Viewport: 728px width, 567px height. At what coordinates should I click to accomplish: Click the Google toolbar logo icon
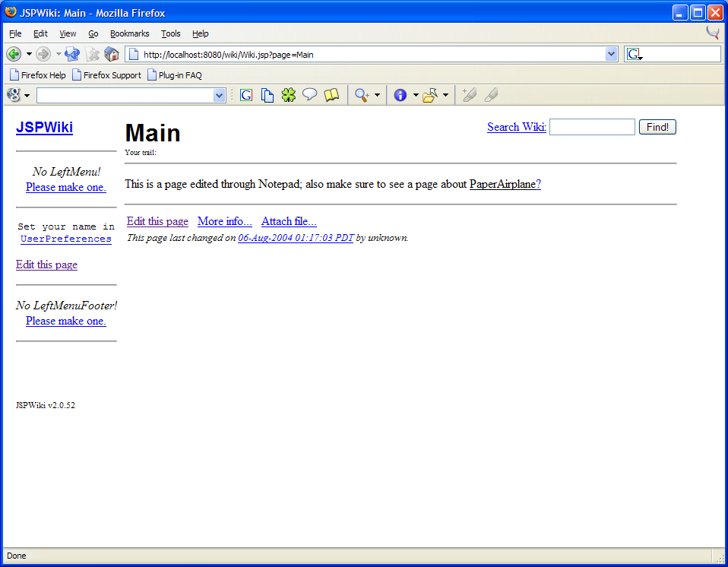pos(14,95)
